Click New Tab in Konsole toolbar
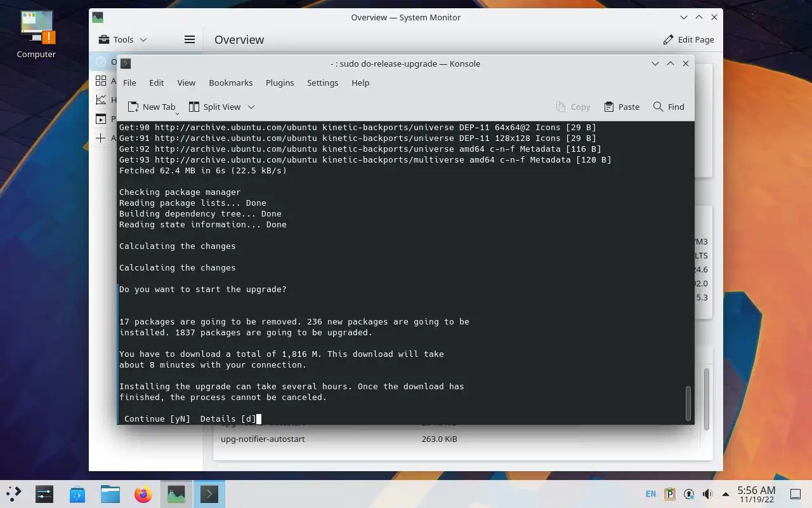 tap(151, 107)
